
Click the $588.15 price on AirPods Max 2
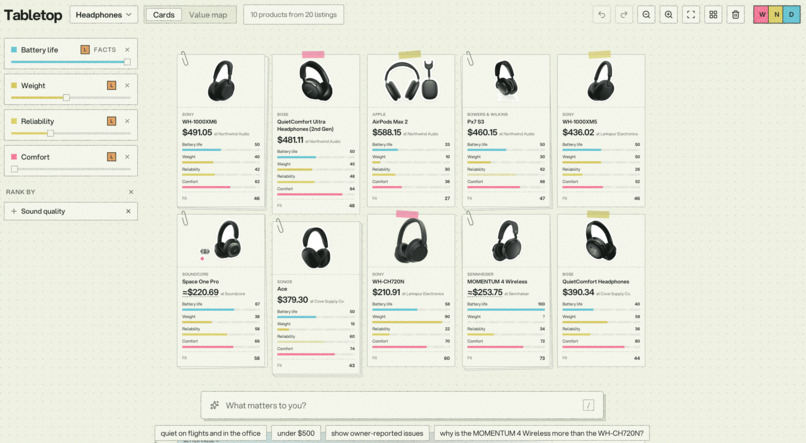click(387, 133)
